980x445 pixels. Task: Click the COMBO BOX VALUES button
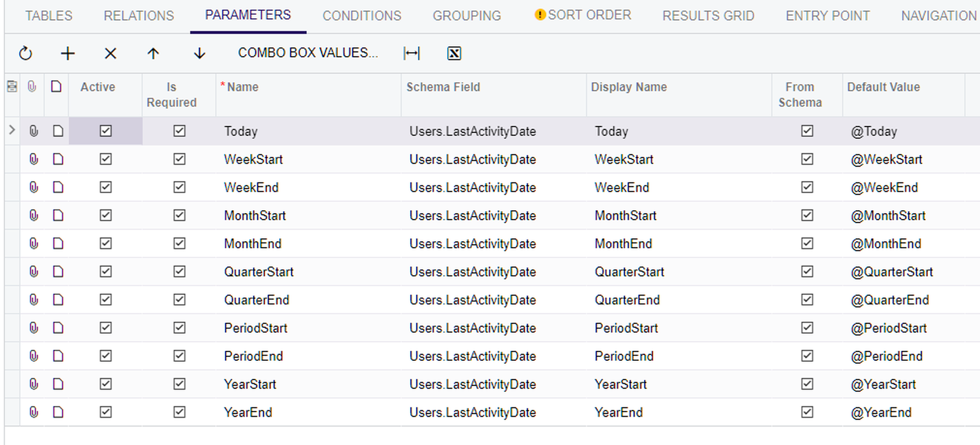(x=308, y=53)
